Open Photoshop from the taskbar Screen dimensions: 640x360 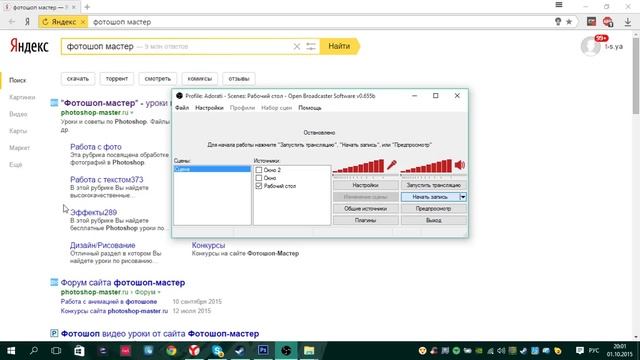click(263, 351)
